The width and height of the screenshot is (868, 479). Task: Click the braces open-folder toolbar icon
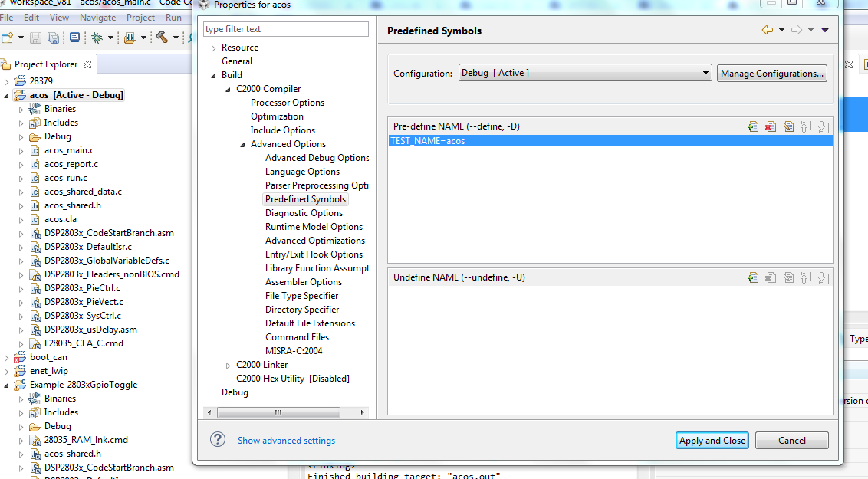130,38
